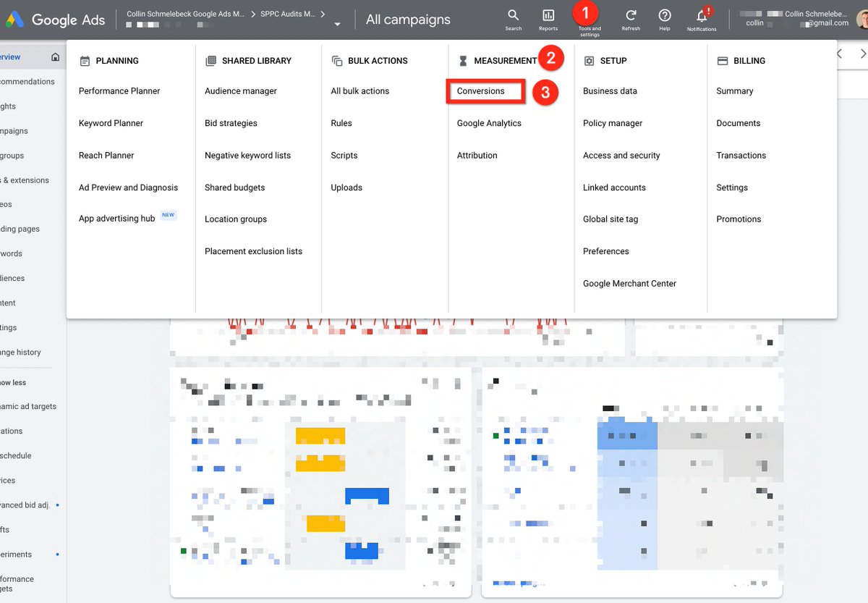Open Billing Documents
This screenshot has height=603, width=868.
[x=739, y=123]
